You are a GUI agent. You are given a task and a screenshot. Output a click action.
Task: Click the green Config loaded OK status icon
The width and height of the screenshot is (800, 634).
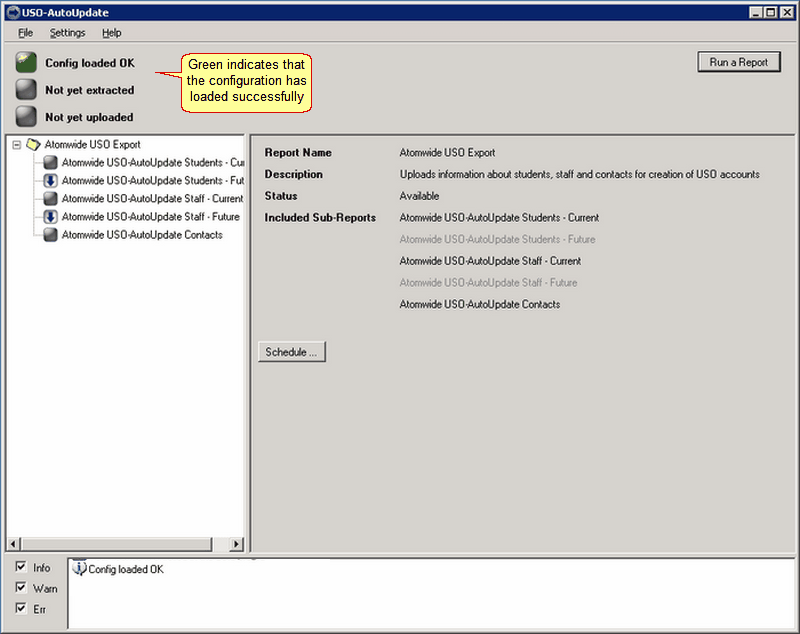[26, 63]
